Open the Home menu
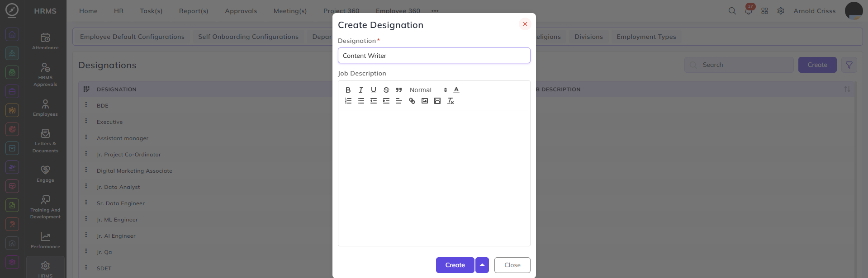The image size is (868, 278). pos(88,11)
